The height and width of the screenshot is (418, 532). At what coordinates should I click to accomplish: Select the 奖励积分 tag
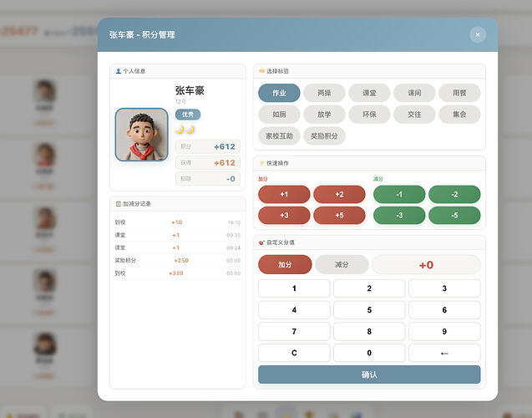[x=324, y=136]
